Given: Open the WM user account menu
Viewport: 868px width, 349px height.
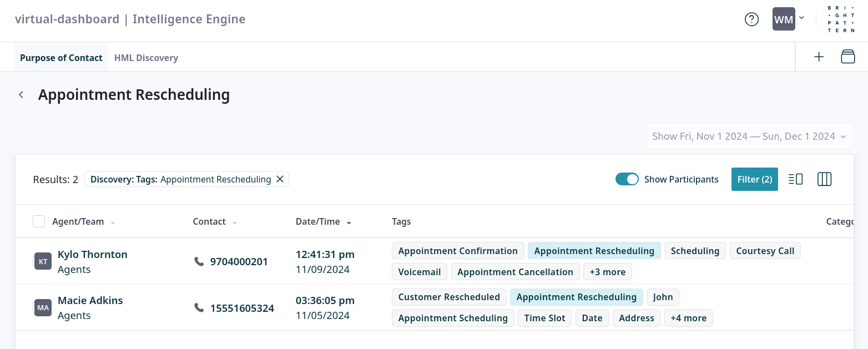Looking at the screenshot, I should tap(788, 19).
